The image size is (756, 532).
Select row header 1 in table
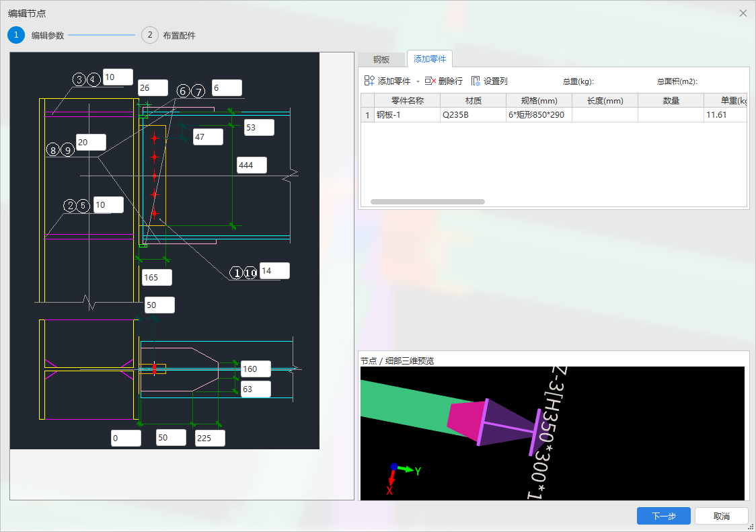coord(367,115)
